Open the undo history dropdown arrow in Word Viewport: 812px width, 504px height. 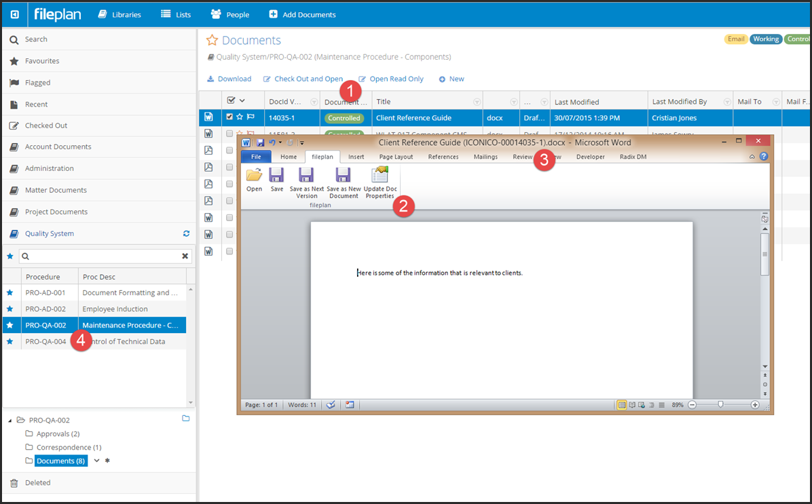point(280,142)
